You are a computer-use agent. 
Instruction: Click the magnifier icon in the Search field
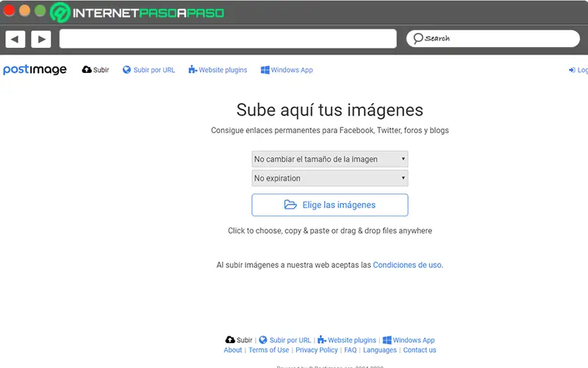pos(417,38)
